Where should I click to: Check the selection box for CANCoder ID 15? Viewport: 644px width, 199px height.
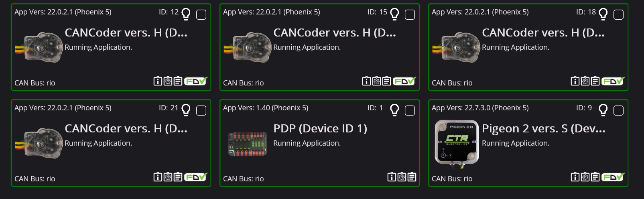(x=410, y=15)
